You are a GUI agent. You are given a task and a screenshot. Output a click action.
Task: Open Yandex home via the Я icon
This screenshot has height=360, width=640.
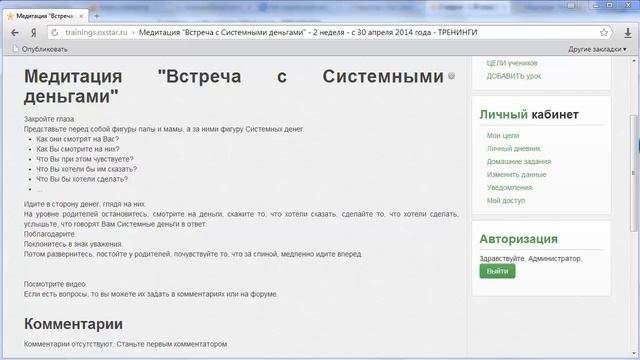click(34, 33)
